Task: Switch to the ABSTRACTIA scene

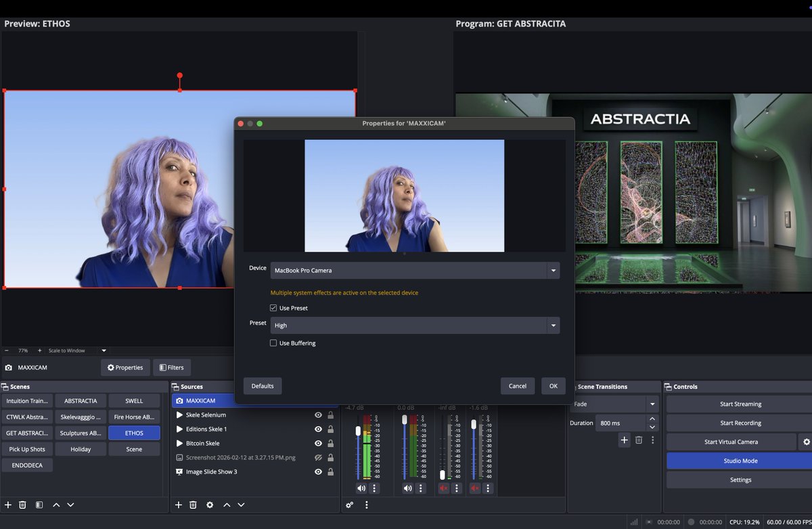Action: click(x=81, y=400)
